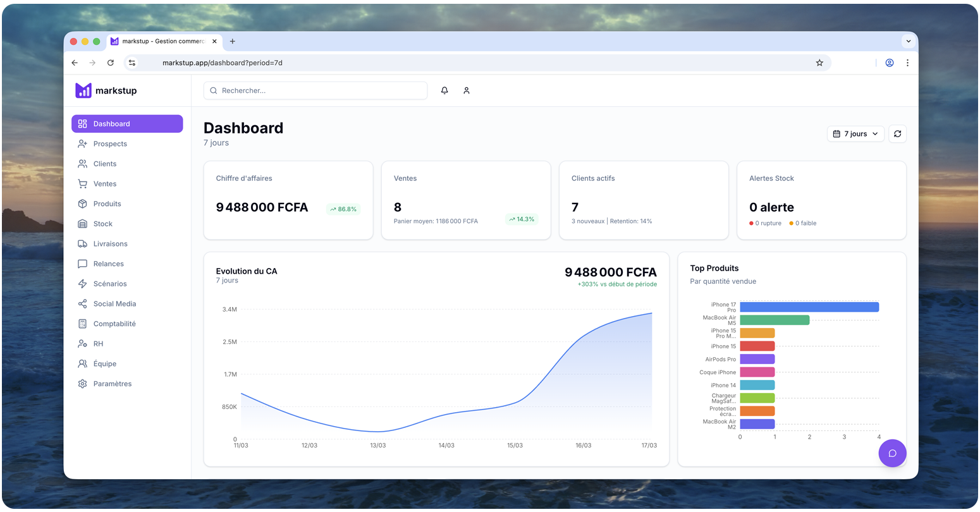
Task: Reload the page via browser toolbar
Action: [111, 63]
